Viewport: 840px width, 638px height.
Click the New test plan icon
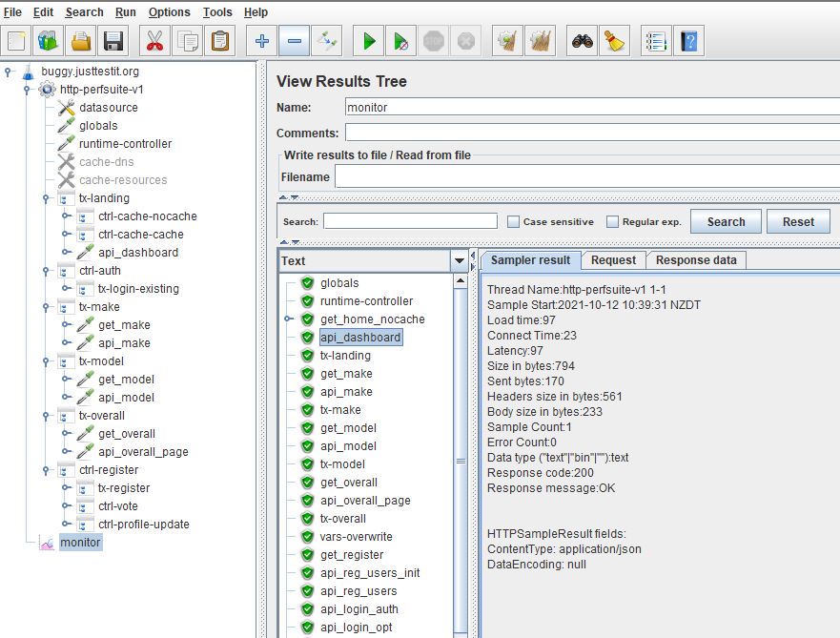pyautogui.click(x=16, y=41)
